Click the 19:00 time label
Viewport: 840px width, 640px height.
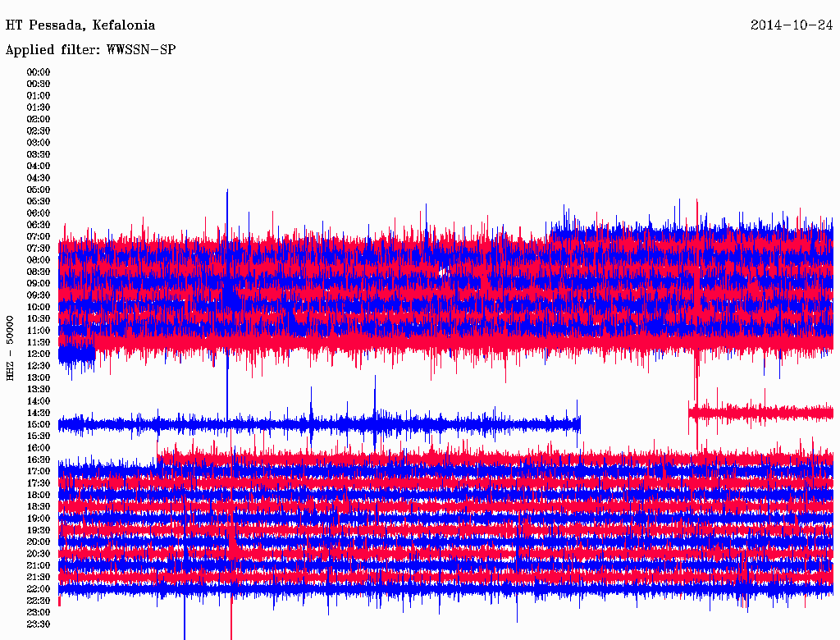[39, 519]
